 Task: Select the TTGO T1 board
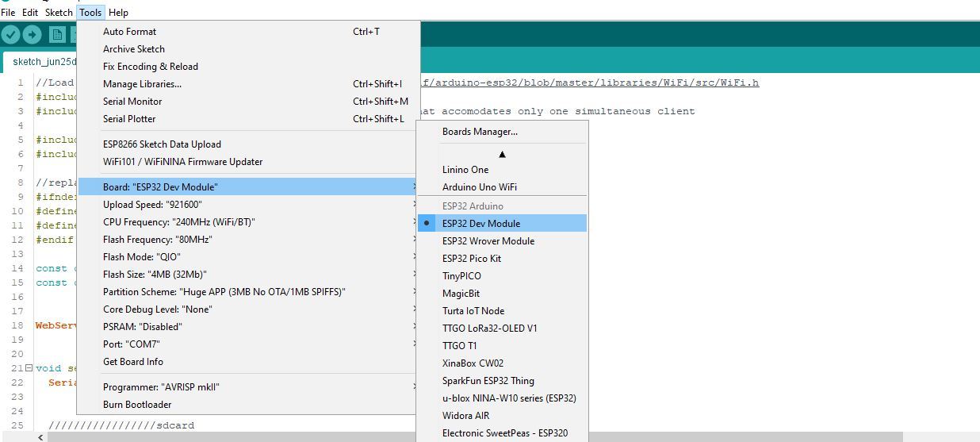502,346
